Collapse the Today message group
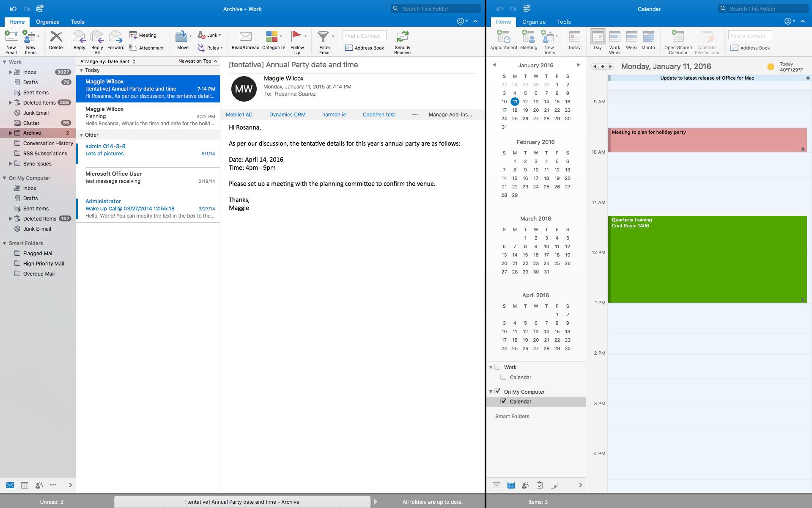Screen dimensions: 812x508 [81, 70]
